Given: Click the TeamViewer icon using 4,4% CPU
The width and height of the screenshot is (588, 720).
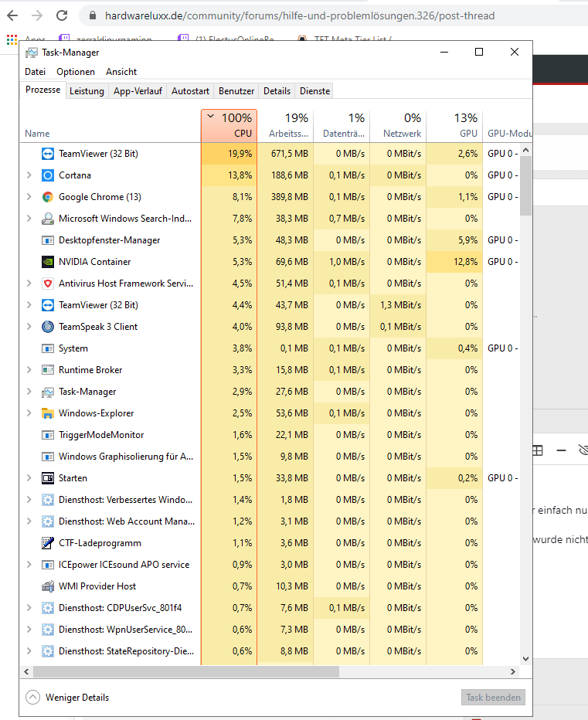Looking at the screenshot, I should click(x=48, y=305).
